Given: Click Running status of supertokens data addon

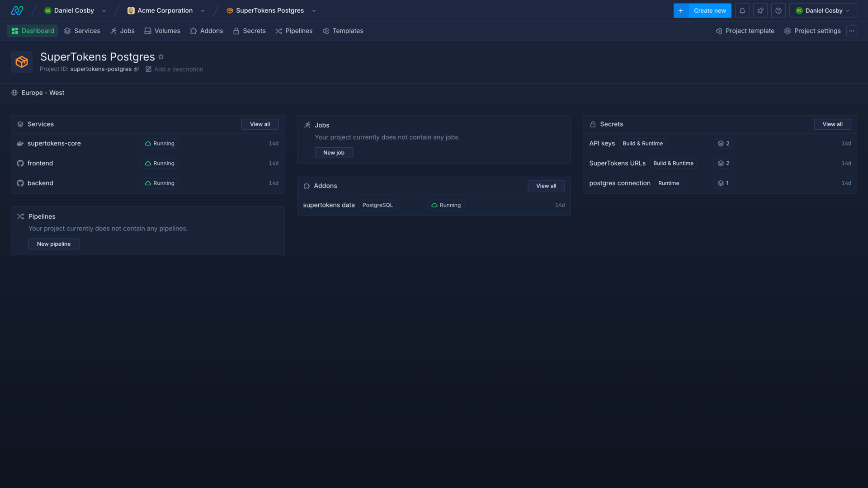Looking at the screenshot, I should (x=446, y=205).
